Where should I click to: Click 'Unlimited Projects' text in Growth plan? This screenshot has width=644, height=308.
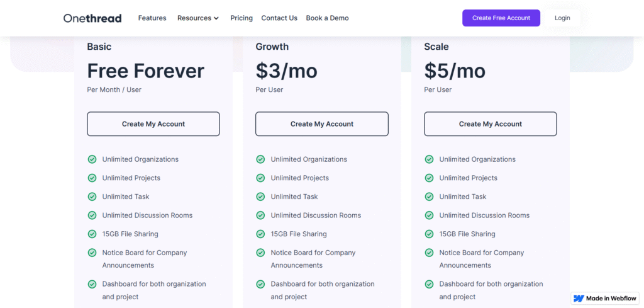pos(300,178)
